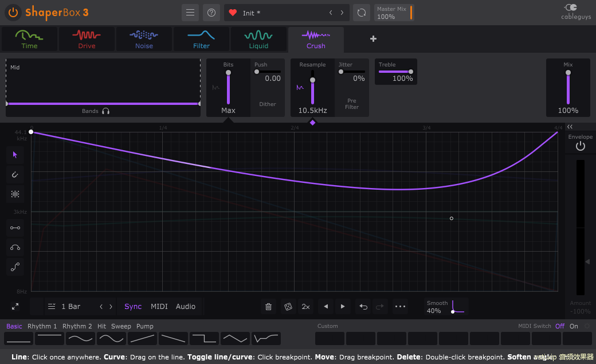Open the Basic preset category

pyautogui.click(x=14, y=326)
